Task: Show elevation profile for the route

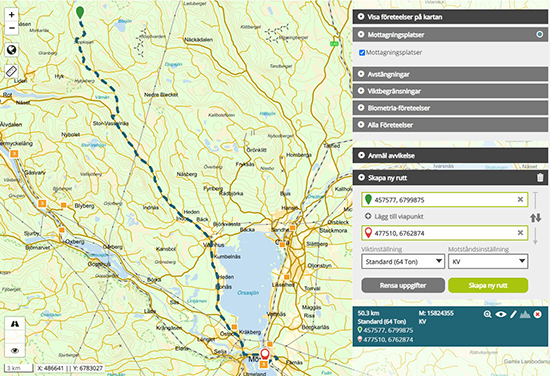Action: pyautogui.click(x=525, y=314)
